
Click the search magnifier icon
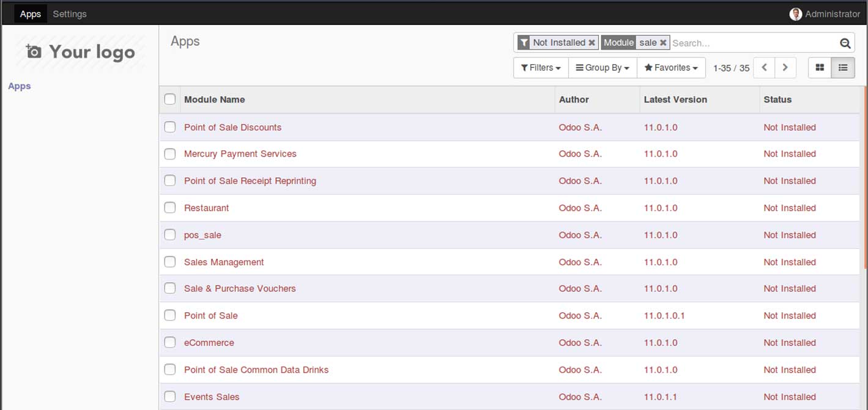pyautogui.click(x=845, y=43)
